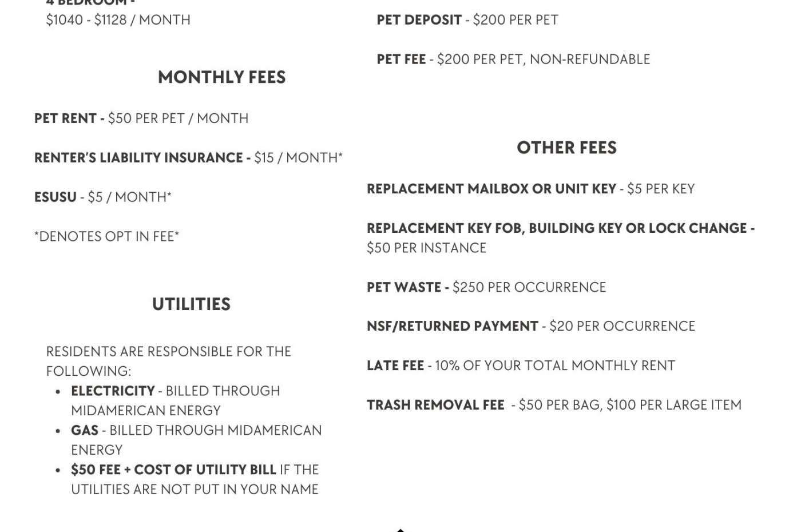This screenshot has height=532, width=801.
Task: Click the Trash Removal Fee label
Action: [x=435, y=406]
